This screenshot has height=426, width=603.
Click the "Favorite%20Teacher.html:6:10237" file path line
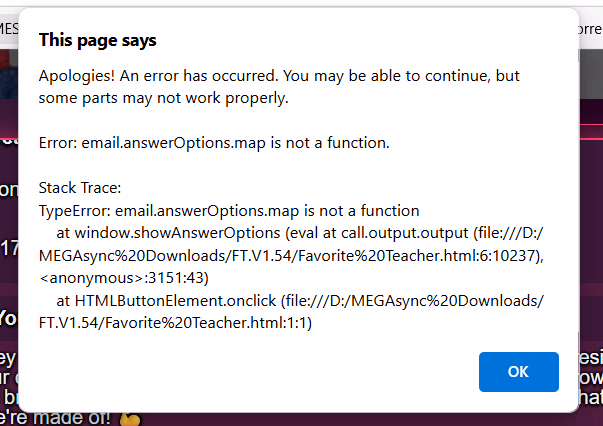pyautogui.click(x=291, y=256)
